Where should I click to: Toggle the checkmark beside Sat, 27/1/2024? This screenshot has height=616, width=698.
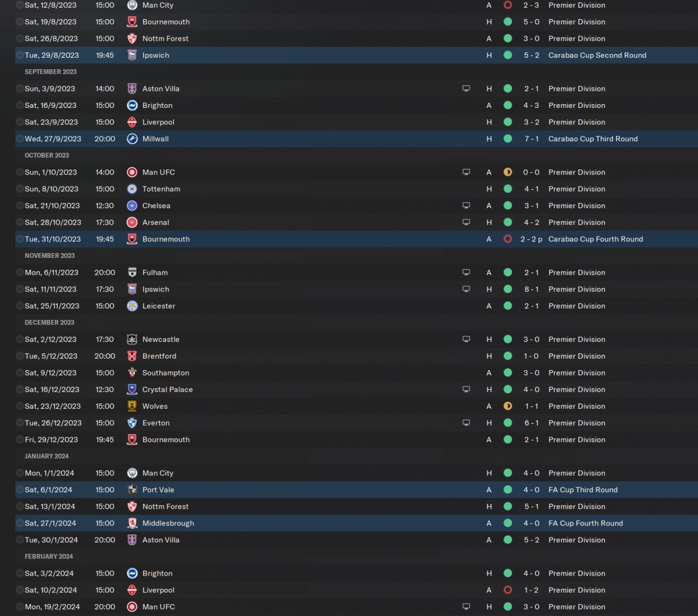tap(20, 523)
